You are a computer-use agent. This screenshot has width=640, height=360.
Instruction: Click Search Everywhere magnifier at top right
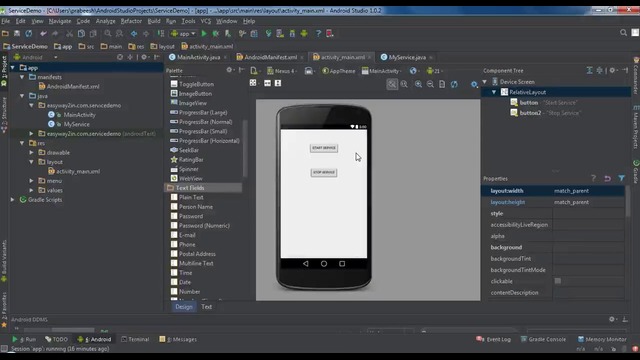pyautogui.click(x=623, y=33)
